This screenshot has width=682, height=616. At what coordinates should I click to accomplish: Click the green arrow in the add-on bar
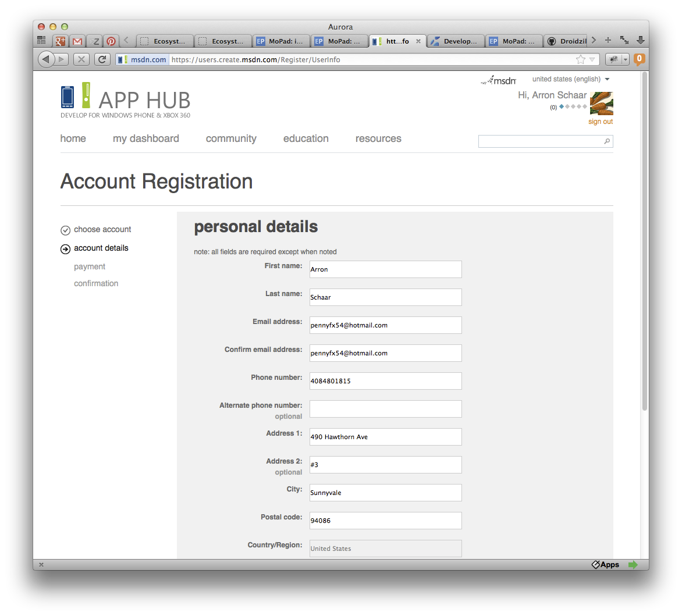[633, 565]
